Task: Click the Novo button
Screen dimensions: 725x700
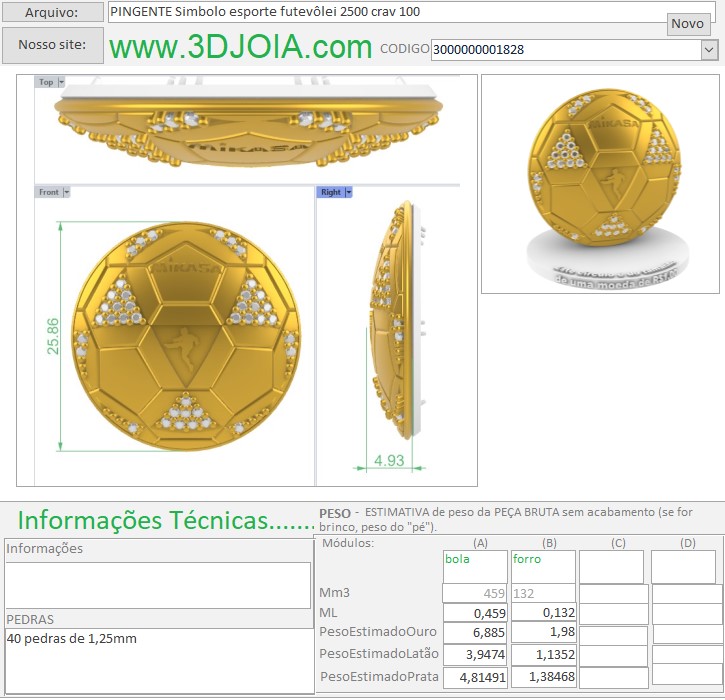Action: [x=687, y=24]
